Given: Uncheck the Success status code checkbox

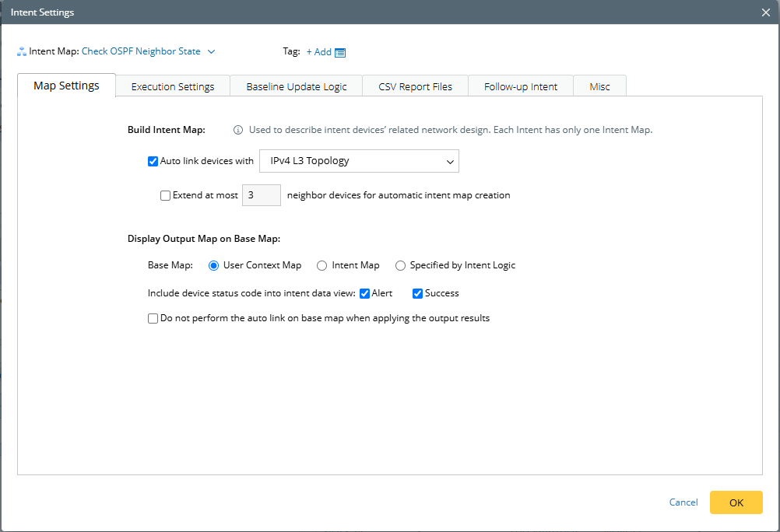Looking at the screenshot, I should (x=417, y=293).
